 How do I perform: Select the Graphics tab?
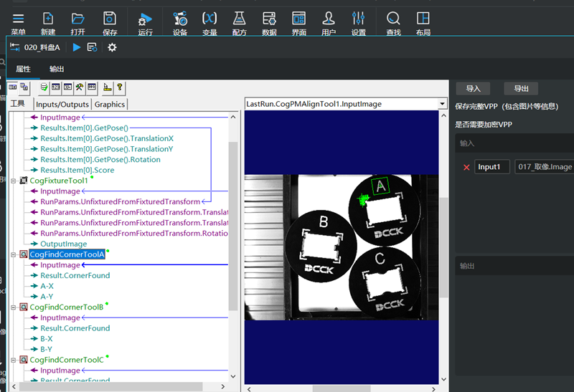click(110, 104)
